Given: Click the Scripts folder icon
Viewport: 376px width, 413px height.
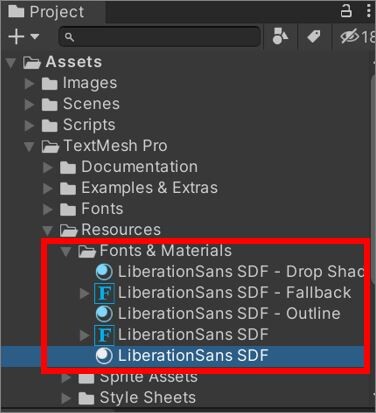Looking at the screenshot, I should coord(50,126).
